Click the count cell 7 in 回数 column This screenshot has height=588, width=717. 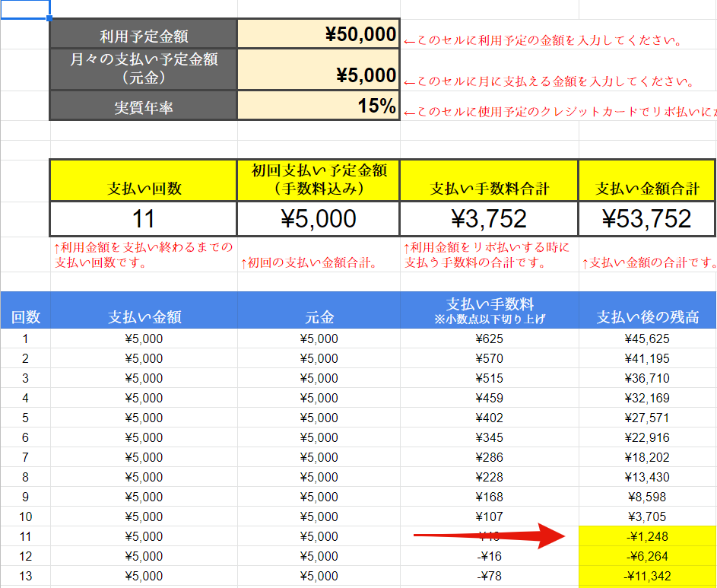tap(26, 457)
